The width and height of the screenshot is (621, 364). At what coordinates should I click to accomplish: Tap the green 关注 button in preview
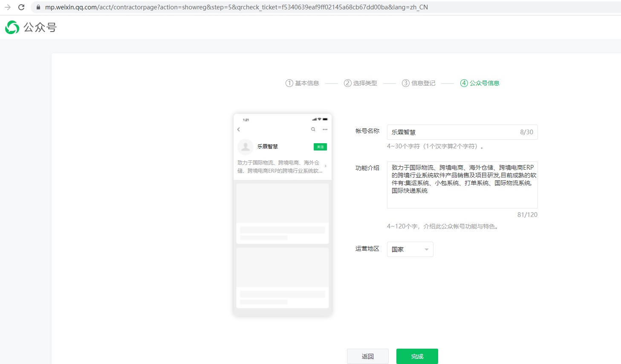pos(320,147)
